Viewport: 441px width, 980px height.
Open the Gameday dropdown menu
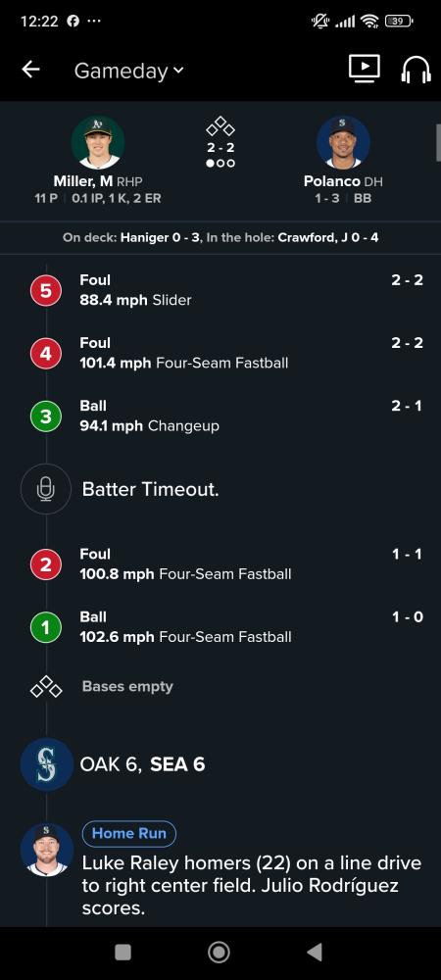pyautogui.click(x=128, y=71)
